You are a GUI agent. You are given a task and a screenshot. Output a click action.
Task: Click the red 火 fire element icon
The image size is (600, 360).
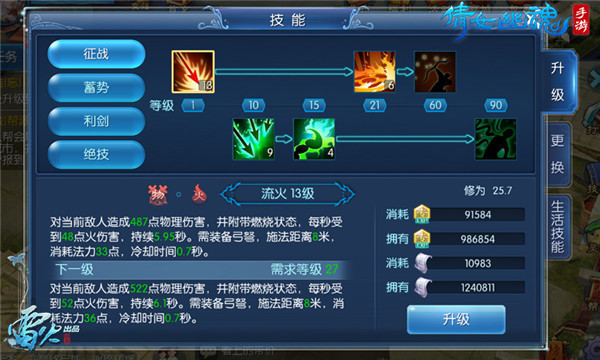(199, 194)
